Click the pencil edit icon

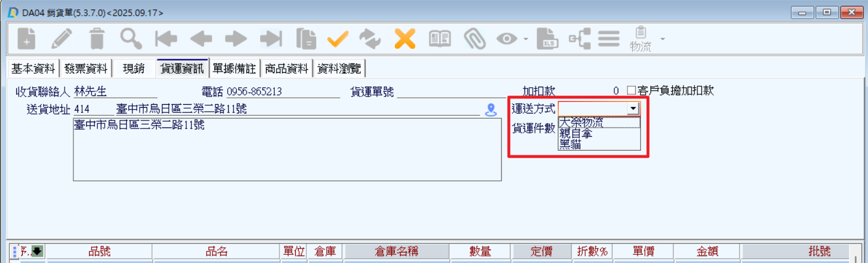click(x=62, y=39)
